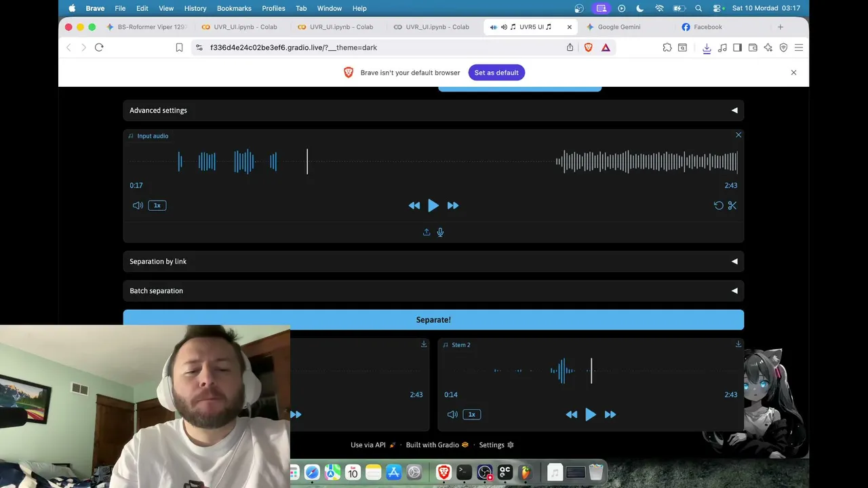
Task: Open OBS from the Dock
Action: point(484,472)
